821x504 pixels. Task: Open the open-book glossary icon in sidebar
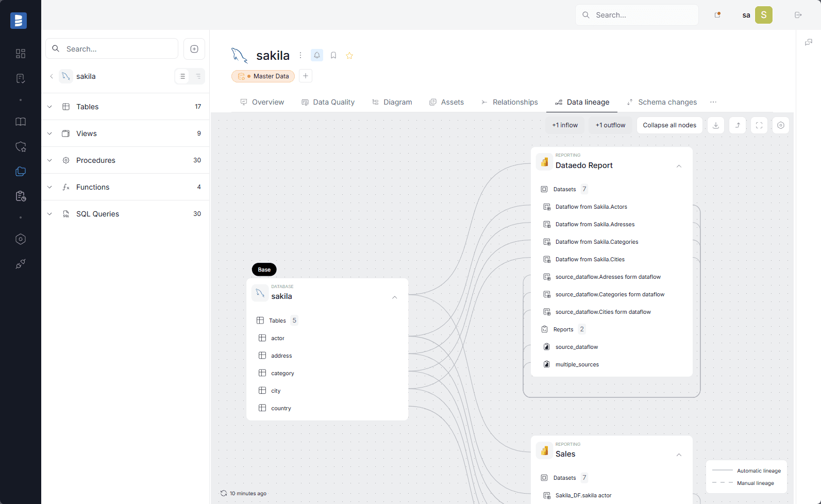[21, 122]
